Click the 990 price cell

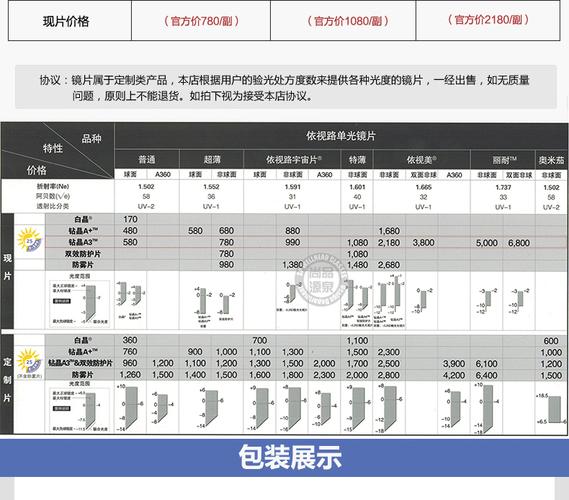pos(292,242)
